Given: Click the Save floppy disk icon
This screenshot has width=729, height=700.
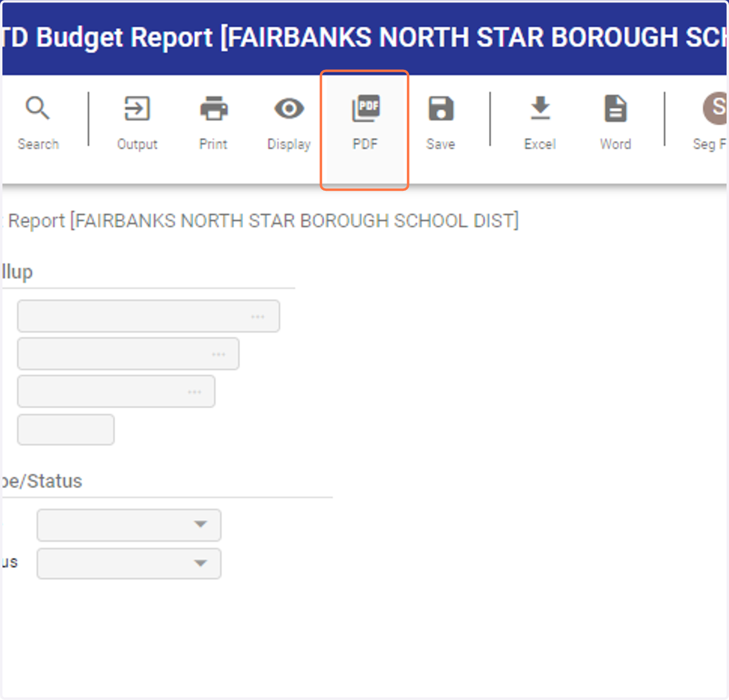Looking at the screenshot, I should pyautogui.click(x=440, y=109).
